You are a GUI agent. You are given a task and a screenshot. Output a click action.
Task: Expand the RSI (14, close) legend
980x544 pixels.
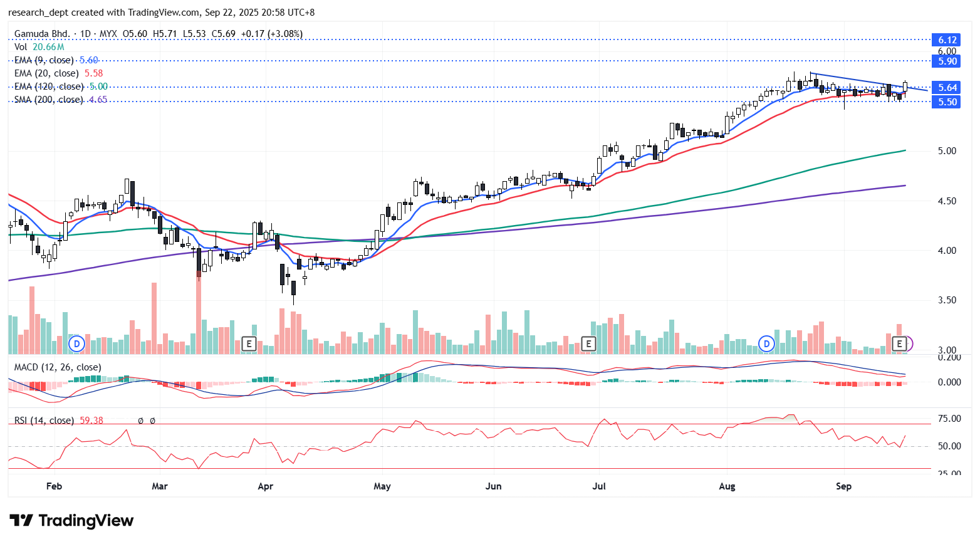point(44,421)
